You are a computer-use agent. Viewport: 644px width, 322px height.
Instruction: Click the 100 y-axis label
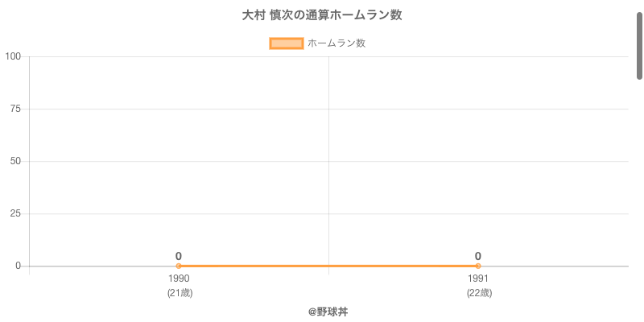13,56
